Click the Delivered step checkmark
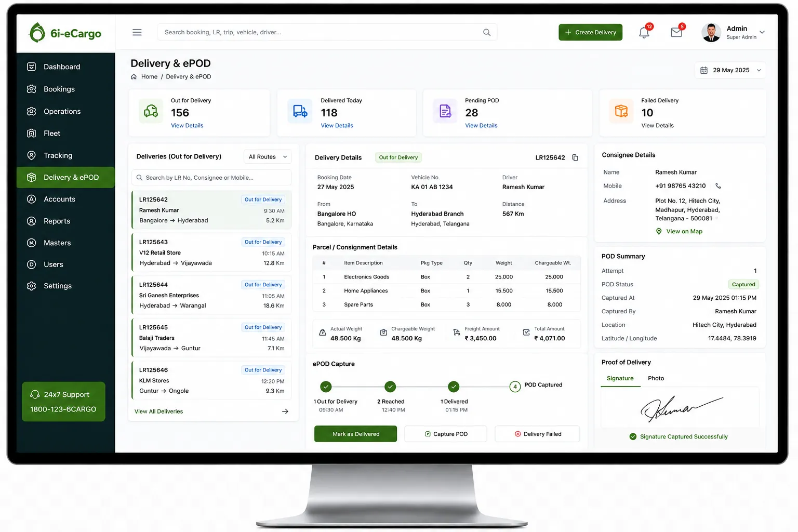The image size is (798, 532). coord(454,387)
